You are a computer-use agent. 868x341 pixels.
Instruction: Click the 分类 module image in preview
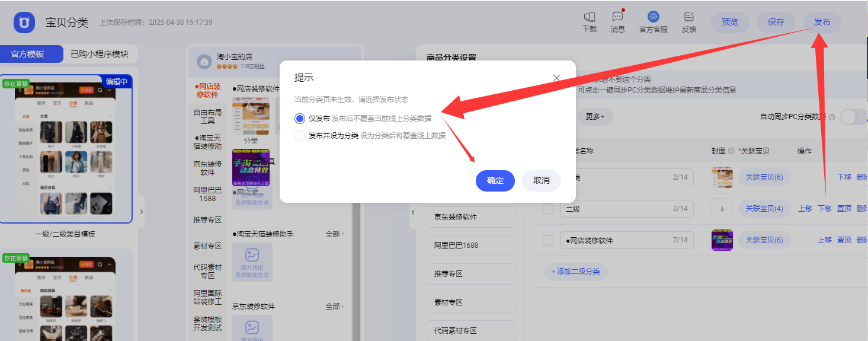click(251, 116)
